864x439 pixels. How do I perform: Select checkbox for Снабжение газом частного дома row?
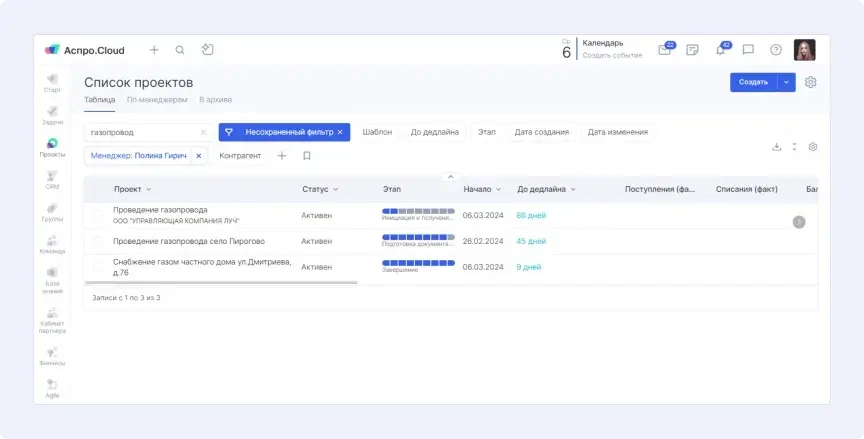coord(98,267)
